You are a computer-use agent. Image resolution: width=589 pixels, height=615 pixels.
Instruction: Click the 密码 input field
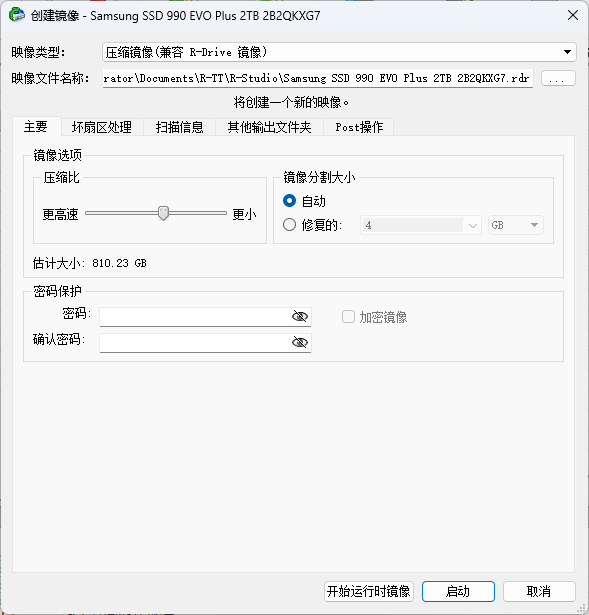point(205,317)
